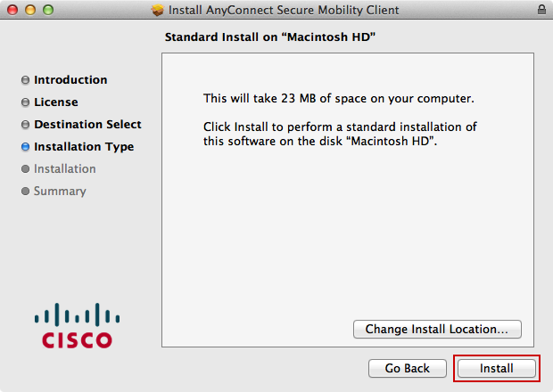Click the dimmed bullet next to Summary

pos(26,192)
